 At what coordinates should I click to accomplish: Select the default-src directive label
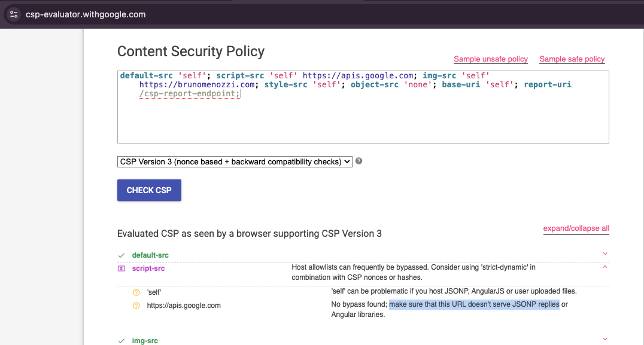150,255
